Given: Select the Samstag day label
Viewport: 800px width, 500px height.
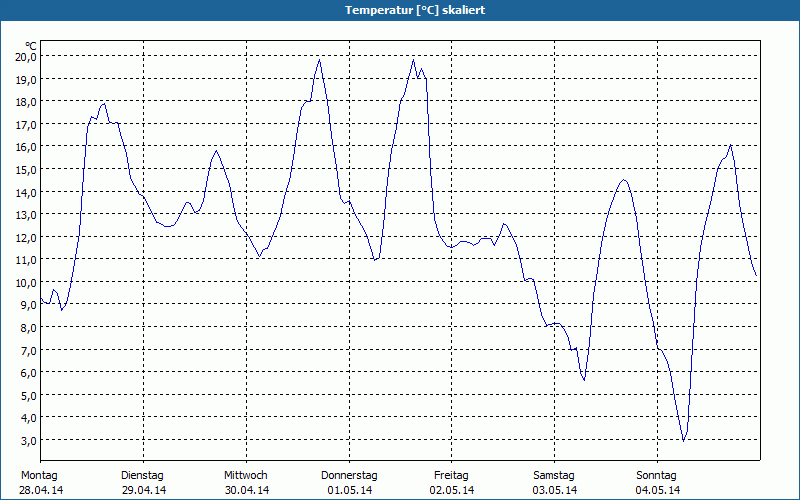Looking at the screenshot, I should click(x=554, y=475).
